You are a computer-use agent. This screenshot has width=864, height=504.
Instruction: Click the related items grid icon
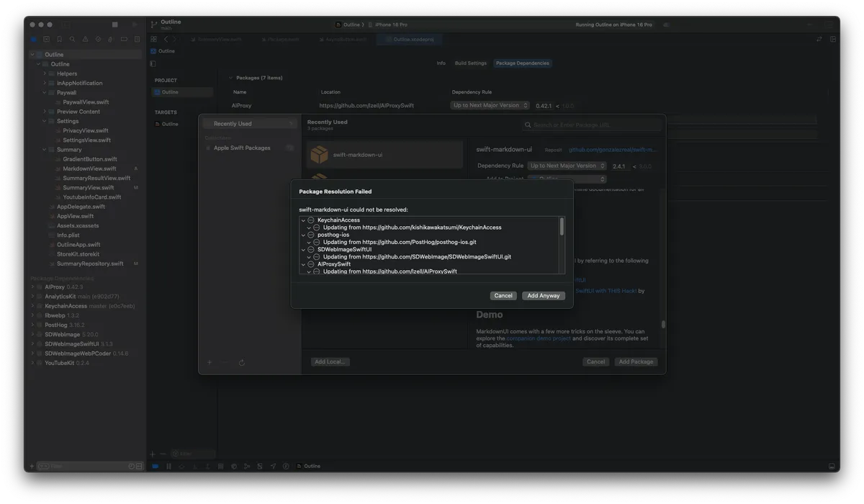coord(154,40)
